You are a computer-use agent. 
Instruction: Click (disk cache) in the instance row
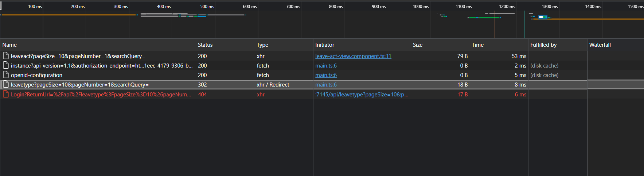545,66
